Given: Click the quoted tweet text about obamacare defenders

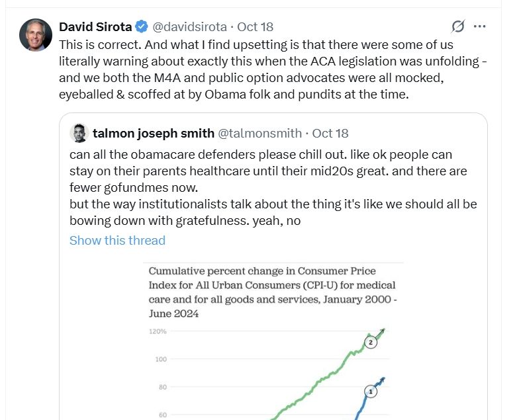Looking at the screenshot, I should pyautogui.click(x=273, y=187).
